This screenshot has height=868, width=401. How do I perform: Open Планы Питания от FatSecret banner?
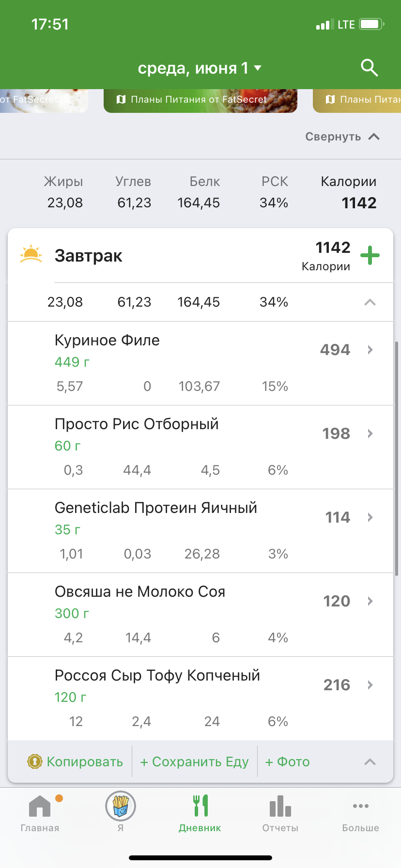pos(200,100)
